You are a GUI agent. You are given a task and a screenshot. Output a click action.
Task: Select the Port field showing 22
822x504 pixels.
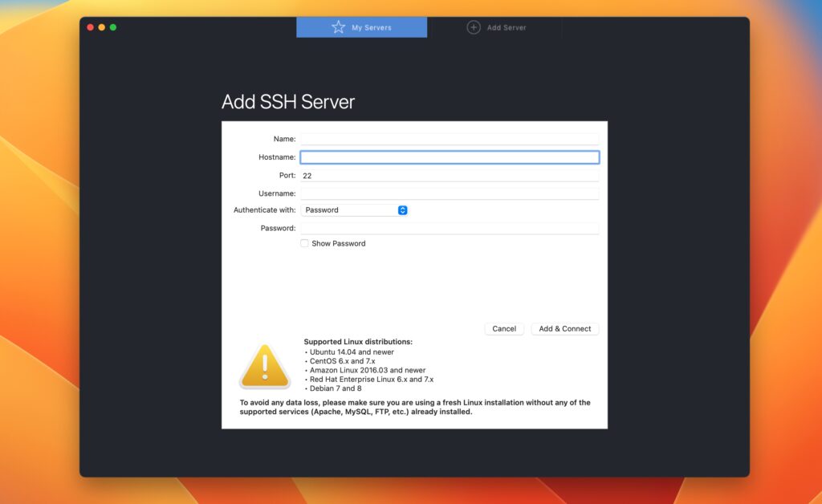(x=450, y=175)
